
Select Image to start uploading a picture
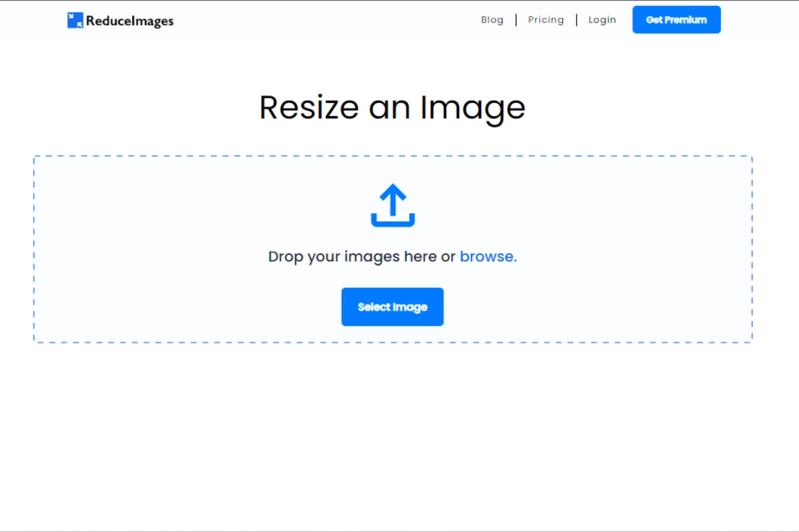(x=393, y=306)
